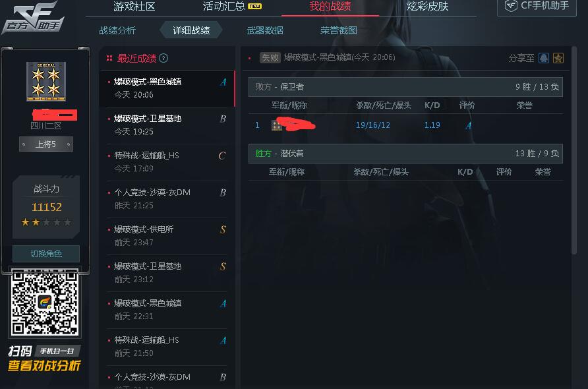Click the vertical scrollbar of the match details
The height and width of the screenshot is (389, 588).
[574, 150]
